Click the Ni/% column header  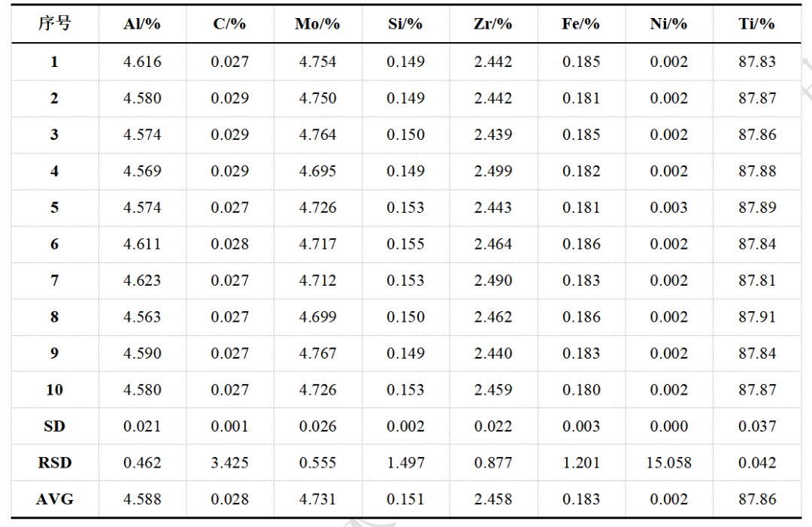[668, 24]
